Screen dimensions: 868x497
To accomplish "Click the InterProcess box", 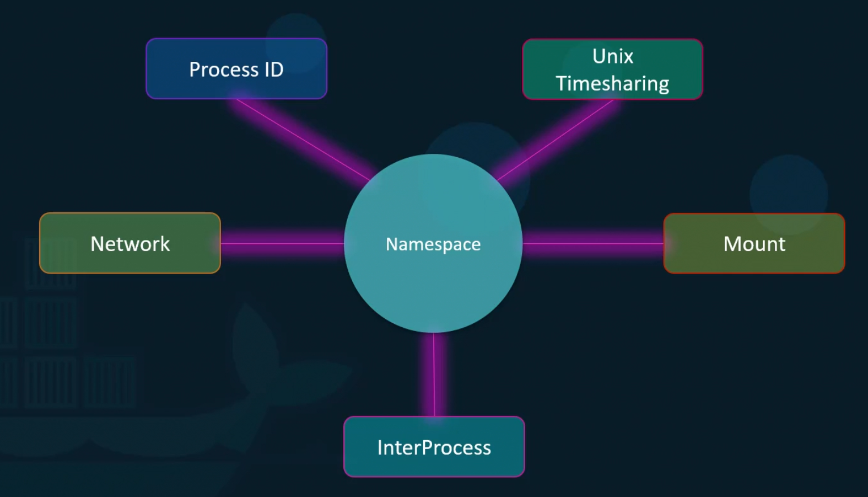I will pyautogui.click(x=434, y=447).
